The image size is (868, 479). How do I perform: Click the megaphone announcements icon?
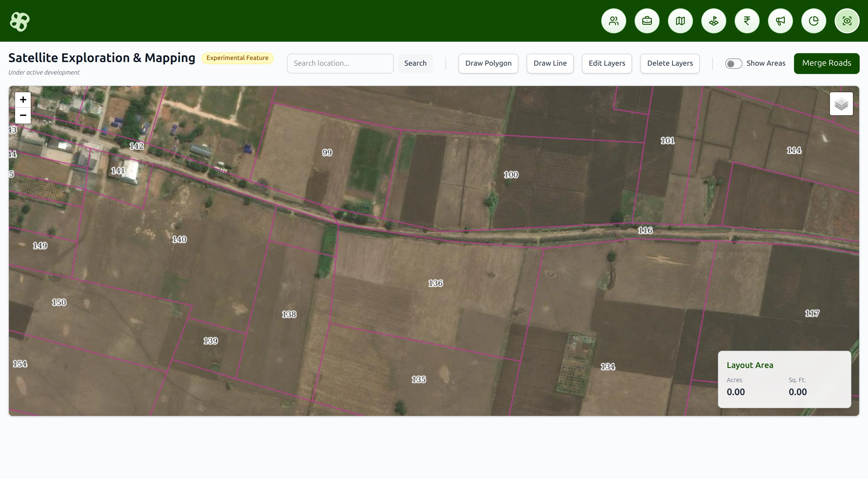780,21
